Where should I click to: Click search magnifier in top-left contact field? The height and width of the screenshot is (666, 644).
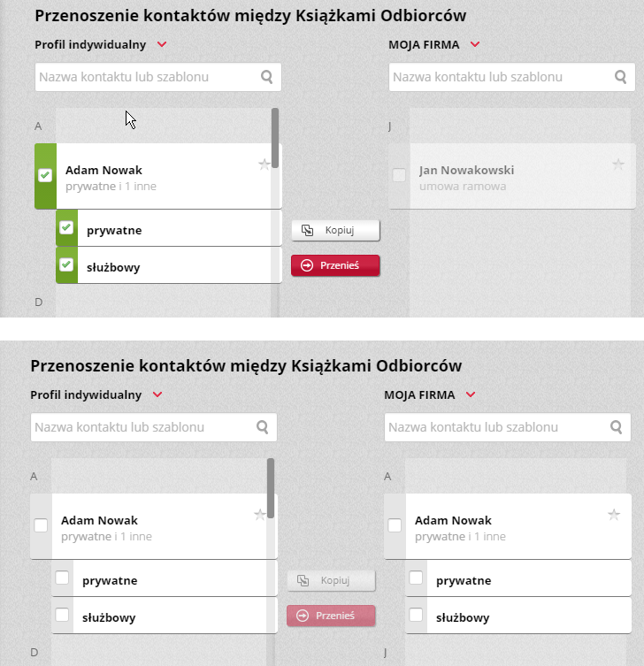(x=267, y=77)
